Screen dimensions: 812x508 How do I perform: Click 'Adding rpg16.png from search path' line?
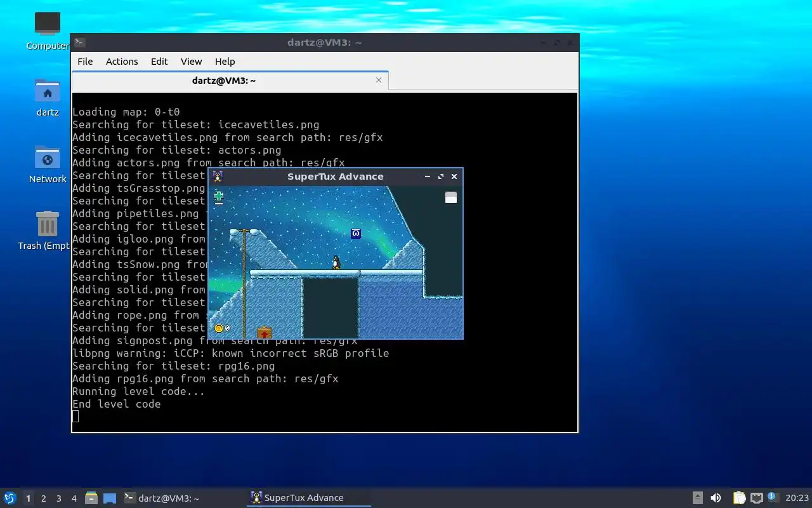coord(206,378)
